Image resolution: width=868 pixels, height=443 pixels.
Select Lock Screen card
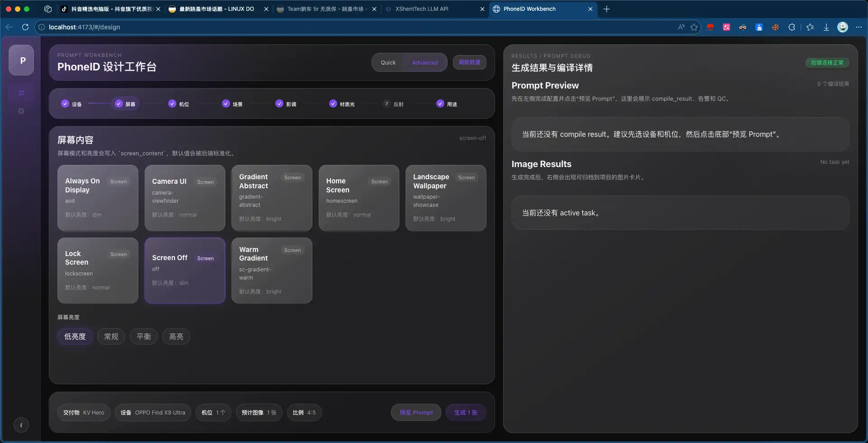pyautogui.click(x=98, y=270)
